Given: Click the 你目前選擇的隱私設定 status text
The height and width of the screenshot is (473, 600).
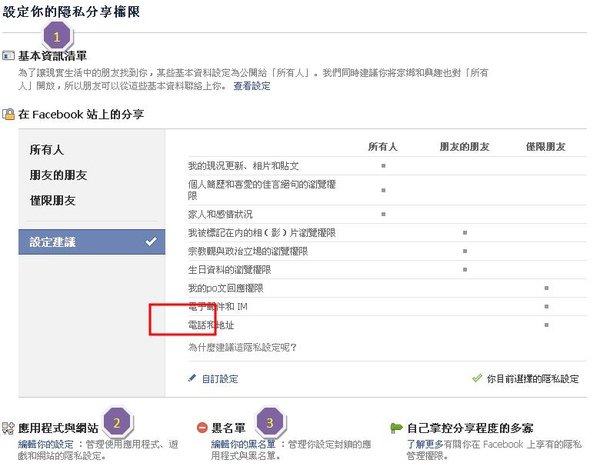Looking at the screenshot, I should [533, 379].
